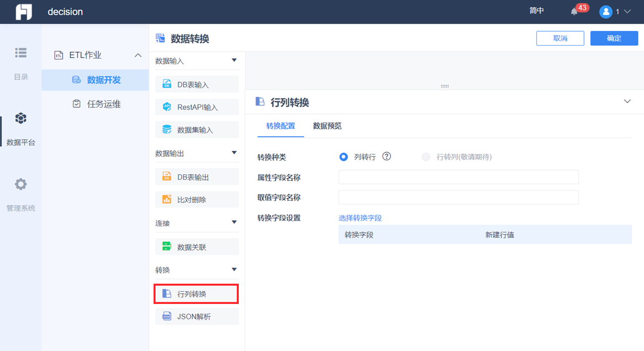Click the 取值字段名称 input field
Image resolution: width=644 pixels, height=351 pixels.
point(458,198)
